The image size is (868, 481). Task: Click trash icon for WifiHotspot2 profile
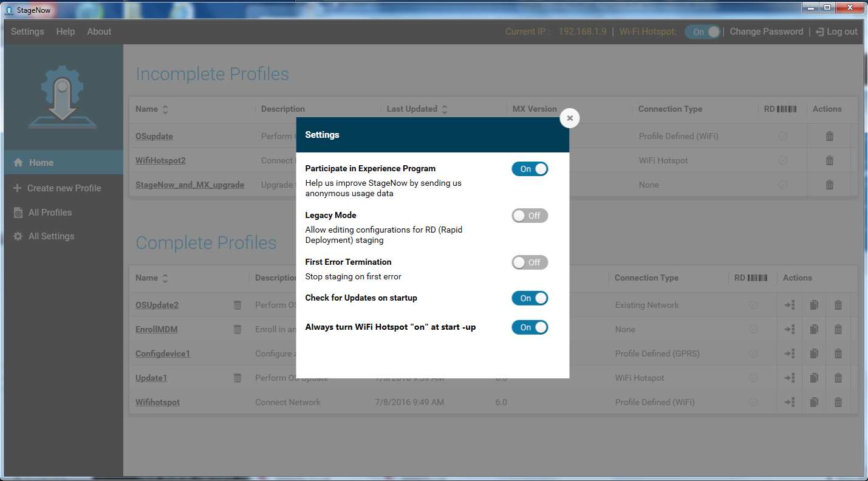coord(829,160)
